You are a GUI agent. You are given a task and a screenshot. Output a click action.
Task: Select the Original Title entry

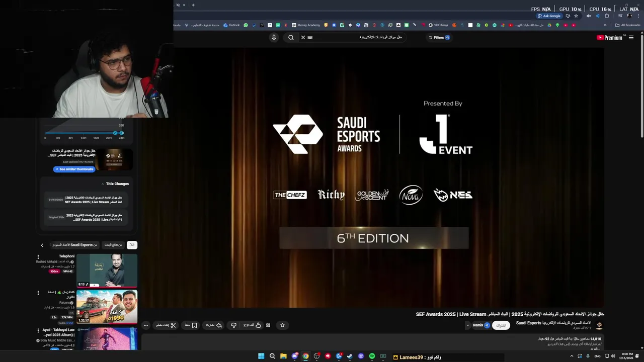[x=86, y=217]
